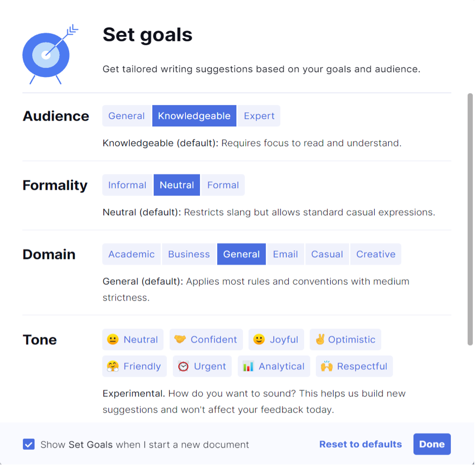
Task: Click the Reset to defaults link
Action: 361,445
